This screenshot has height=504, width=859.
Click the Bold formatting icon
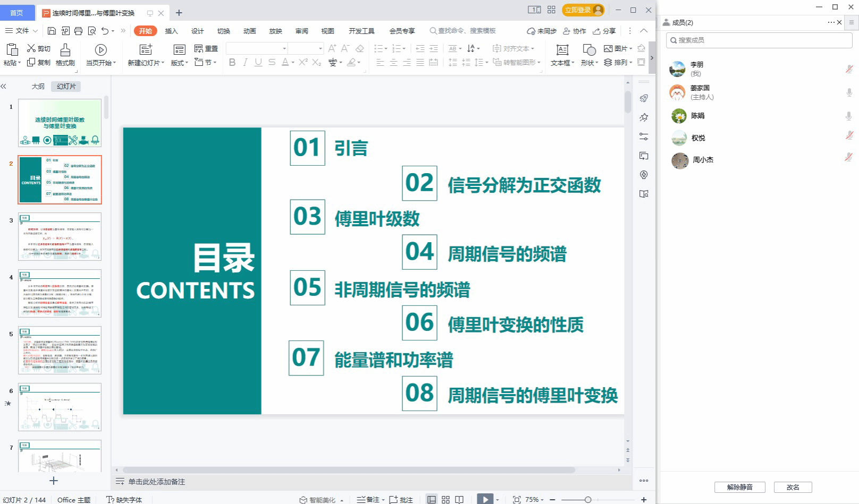pos(232,62)
